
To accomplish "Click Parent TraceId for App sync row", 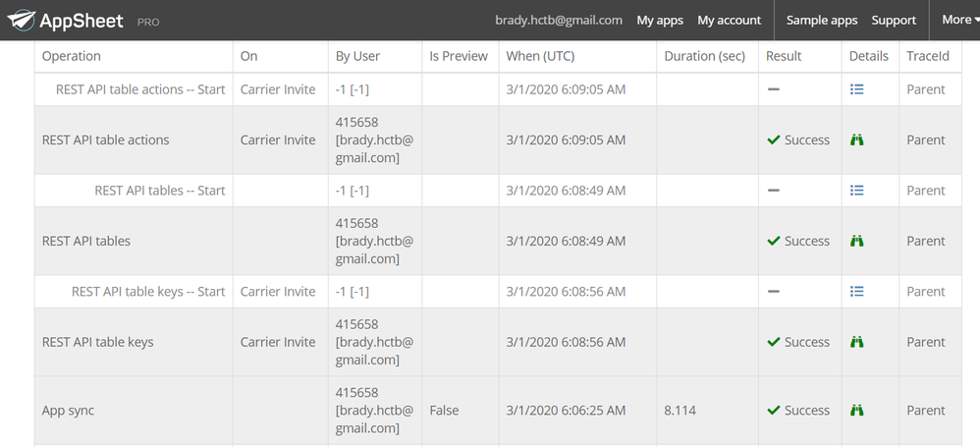I will [x=925, y=411].
